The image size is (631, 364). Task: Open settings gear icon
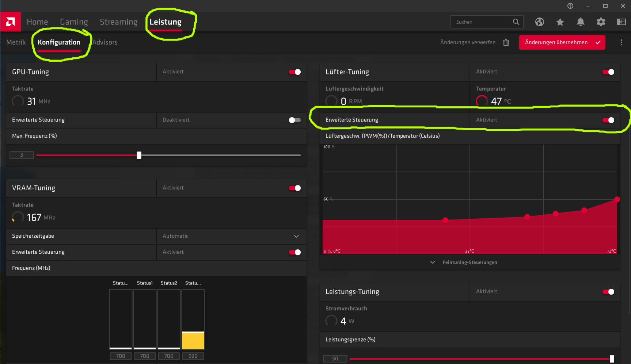601,22
